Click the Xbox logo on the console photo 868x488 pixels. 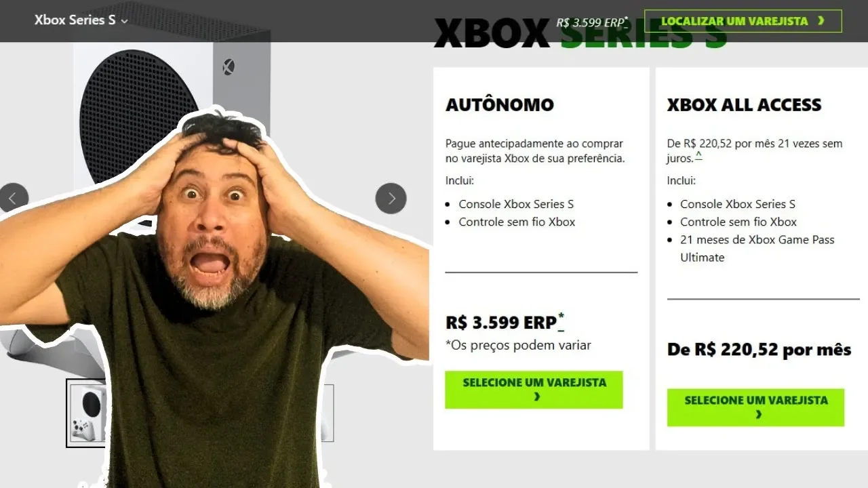pyautogui.click(x=229, y=66)
